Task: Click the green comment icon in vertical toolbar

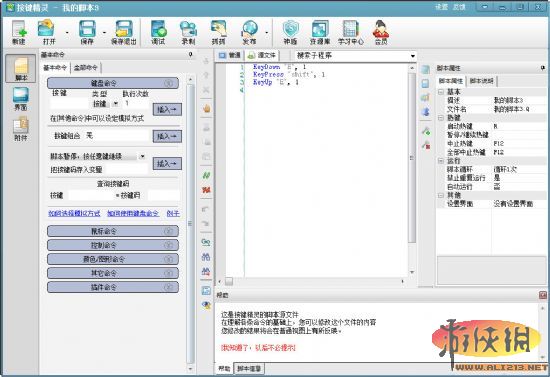Action: tap(206, 175)
